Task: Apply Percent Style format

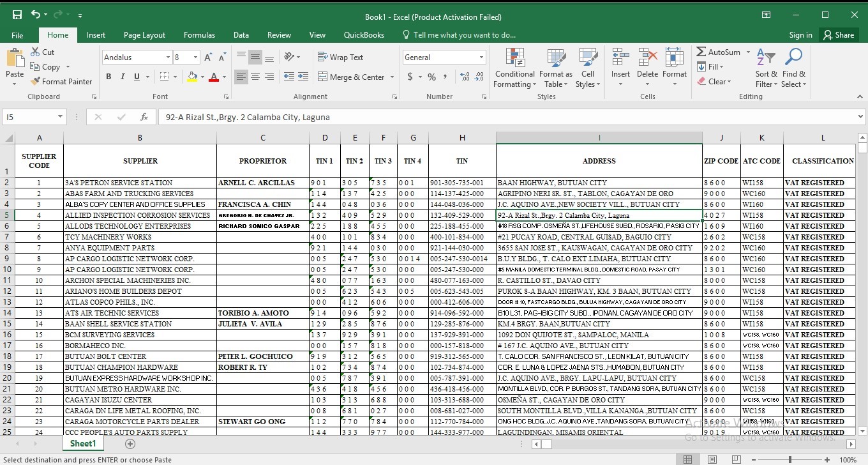Action: 432,77
